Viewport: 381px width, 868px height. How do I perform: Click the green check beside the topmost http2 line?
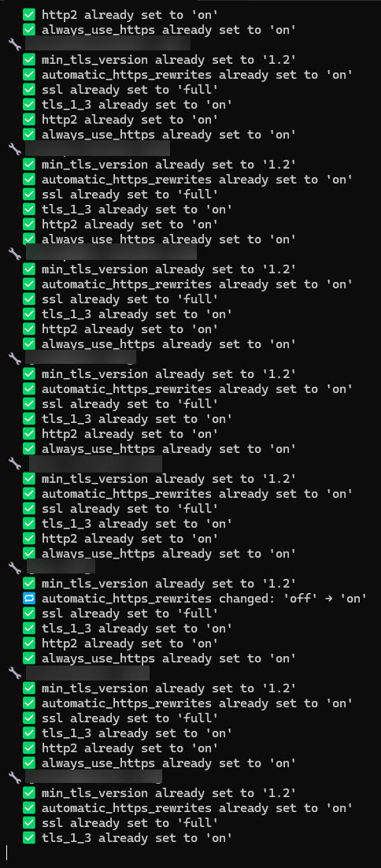tap(29, 15)
